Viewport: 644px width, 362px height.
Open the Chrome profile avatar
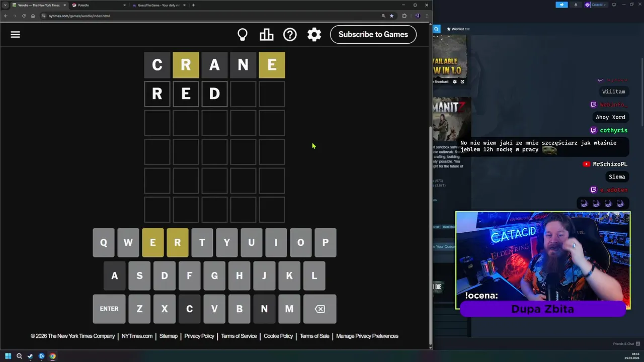(417, 16)
